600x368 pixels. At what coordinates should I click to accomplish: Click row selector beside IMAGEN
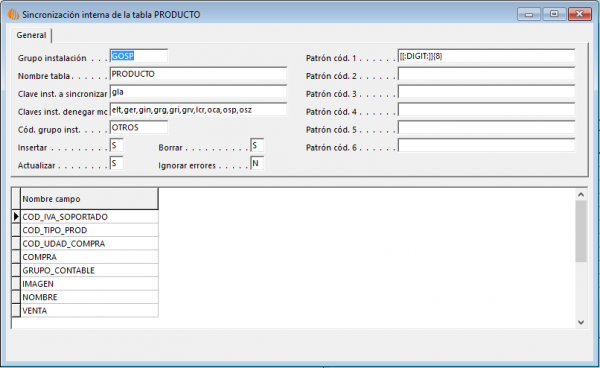click(16, 284)
